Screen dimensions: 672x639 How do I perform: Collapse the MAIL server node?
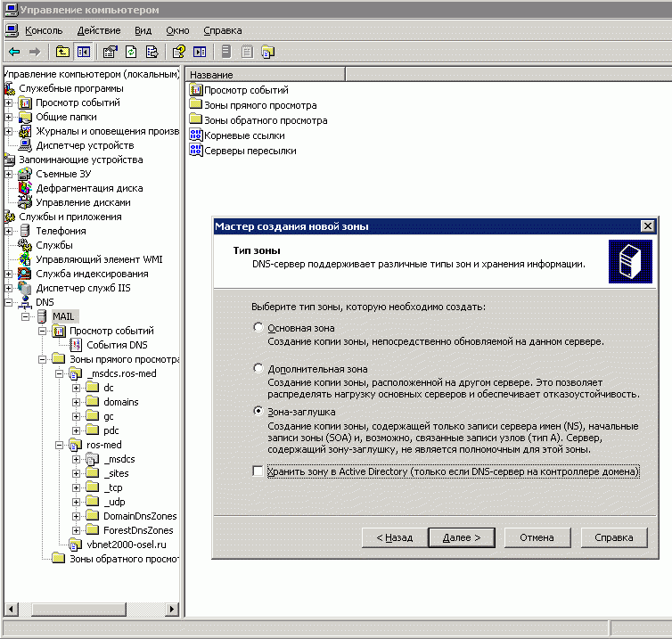[25, 316]
